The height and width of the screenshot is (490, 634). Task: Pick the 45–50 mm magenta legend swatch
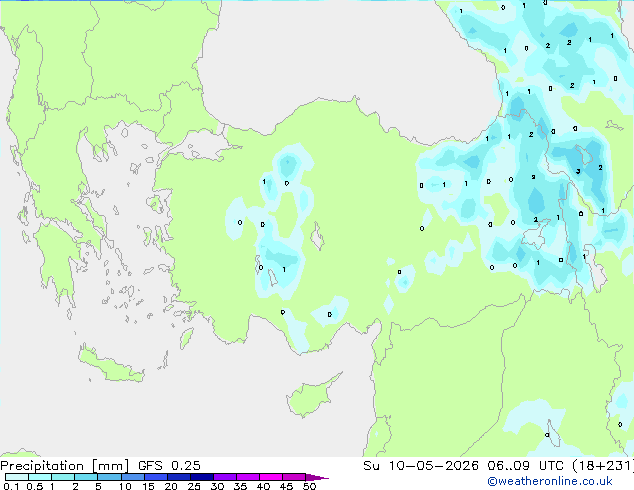pos(294,477)
